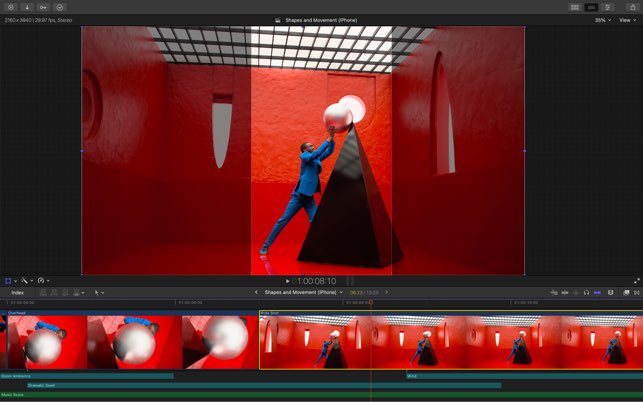Open the tool selection dropdown arrow
The height and width of the screenshot is (402, 643).
(x=103, y=293)
